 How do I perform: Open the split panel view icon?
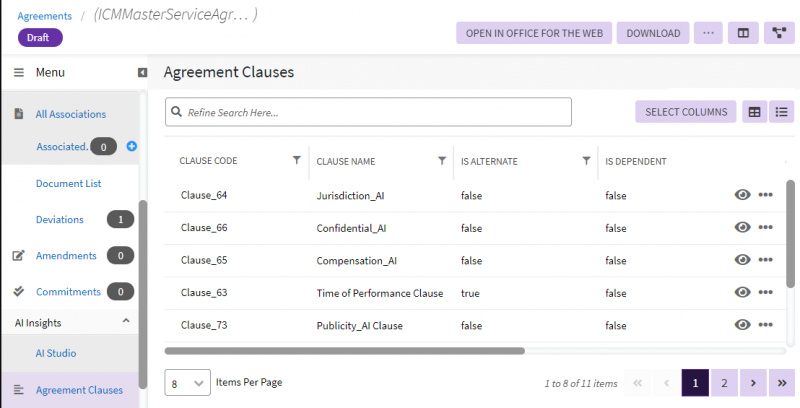tap(742, 33)
